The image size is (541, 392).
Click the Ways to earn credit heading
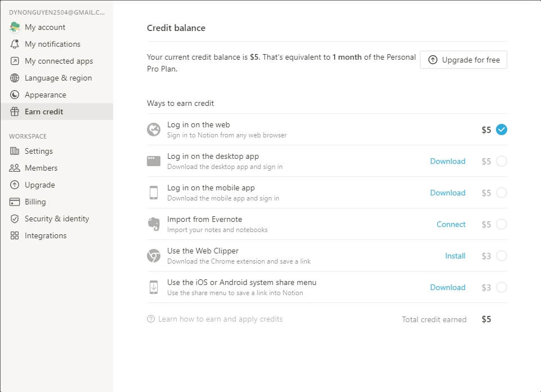pyautogui.click(x=181, y=103)
